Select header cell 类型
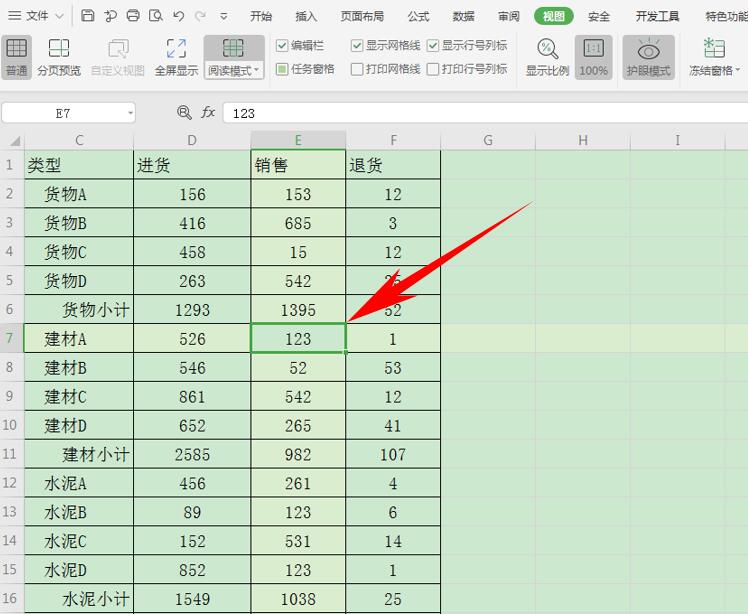The image size is (748, 614). pyautogui.click(x=79, y=165)
